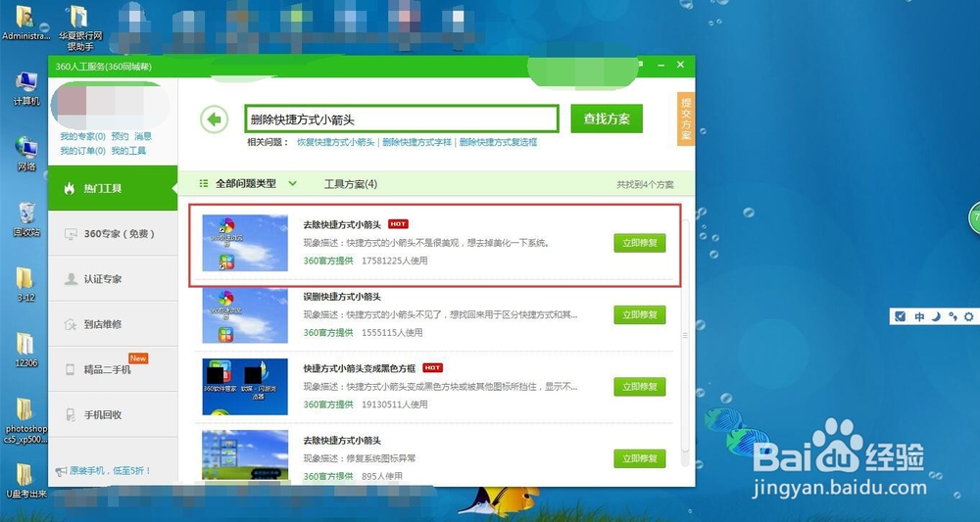Minimize the 360人工服务 window
Screen dimensions: 980x522
click(x=660, y=65)
